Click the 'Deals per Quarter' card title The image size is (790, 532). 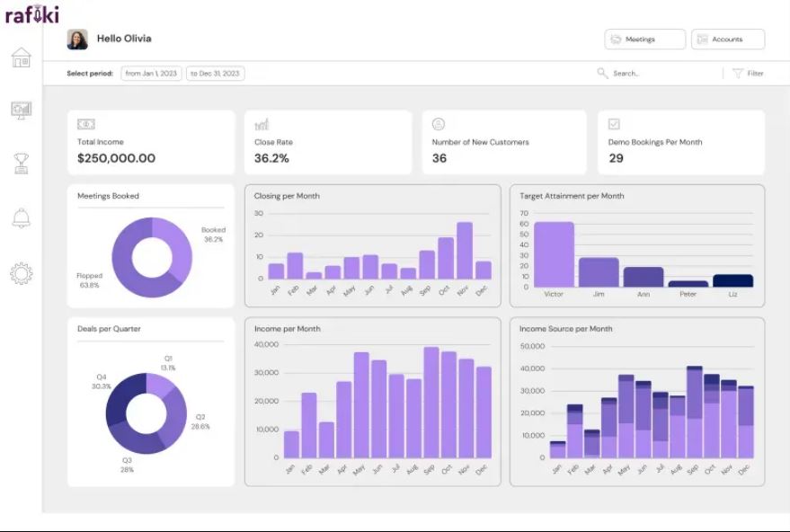(x=109, y=329)
